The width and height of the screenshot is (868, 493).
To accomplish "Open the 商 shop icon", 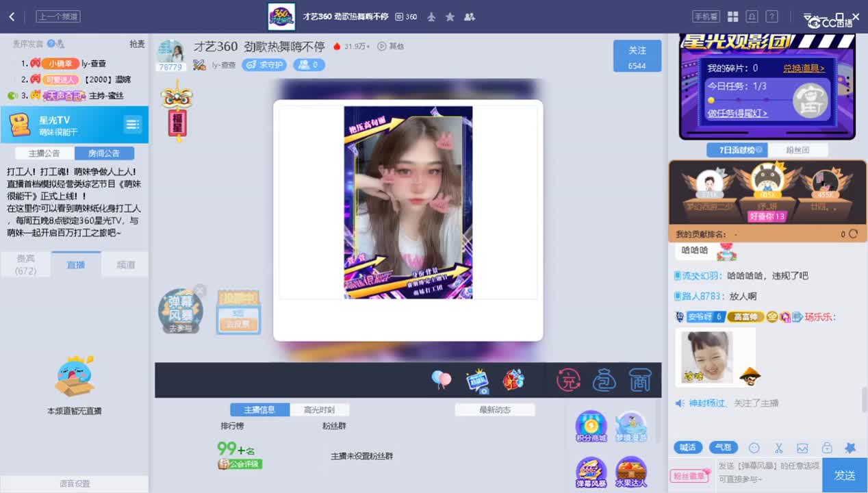I will click(x=639, y=380).
